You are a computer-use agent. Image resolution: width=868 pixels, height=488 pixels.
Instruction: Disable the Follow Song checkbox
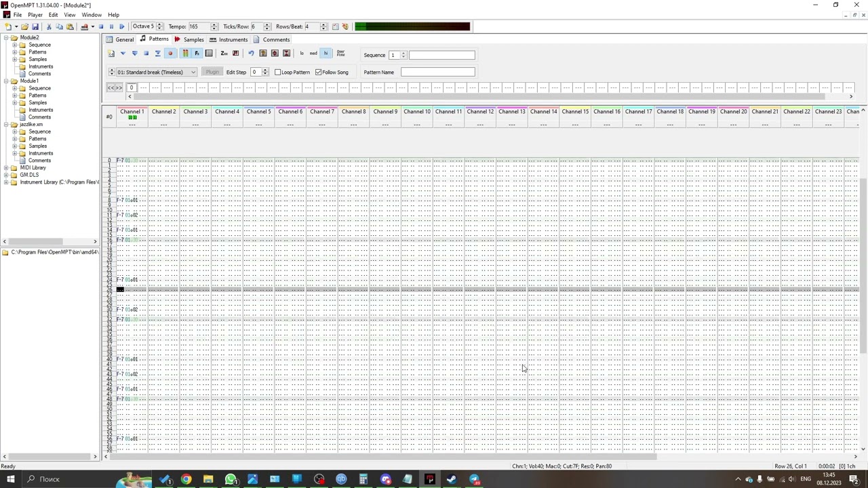click(318, 73)
